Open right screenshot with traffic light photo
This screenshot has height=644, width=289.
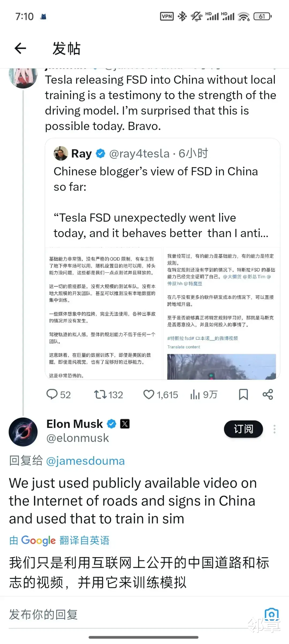point(222,313)
